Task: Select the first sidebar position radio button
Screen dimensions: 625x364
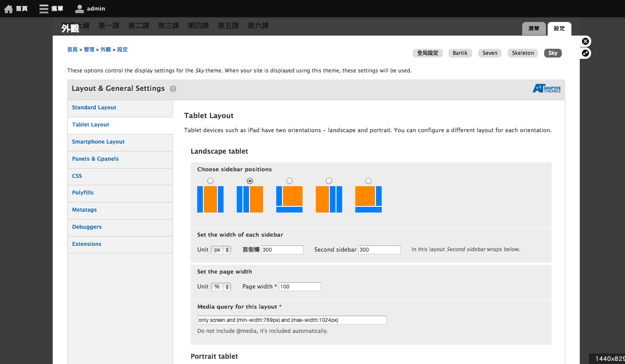Action: point(210,181)
